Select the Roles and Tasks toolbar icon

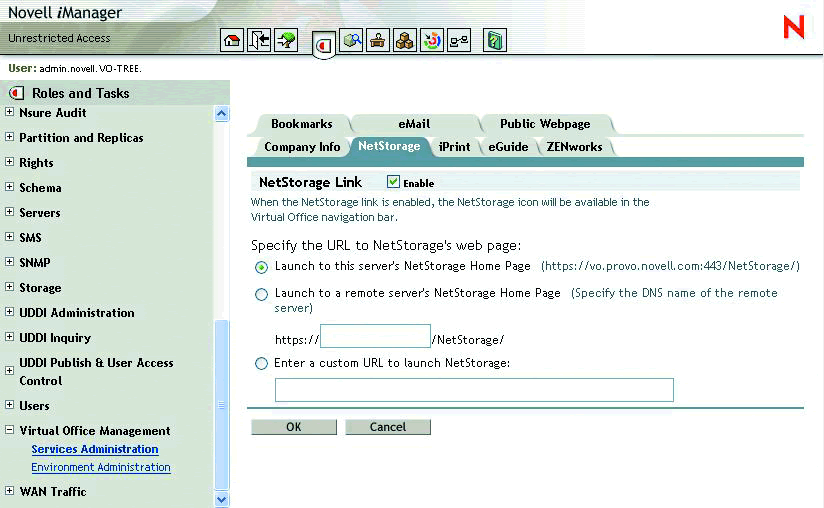point(324,46)
